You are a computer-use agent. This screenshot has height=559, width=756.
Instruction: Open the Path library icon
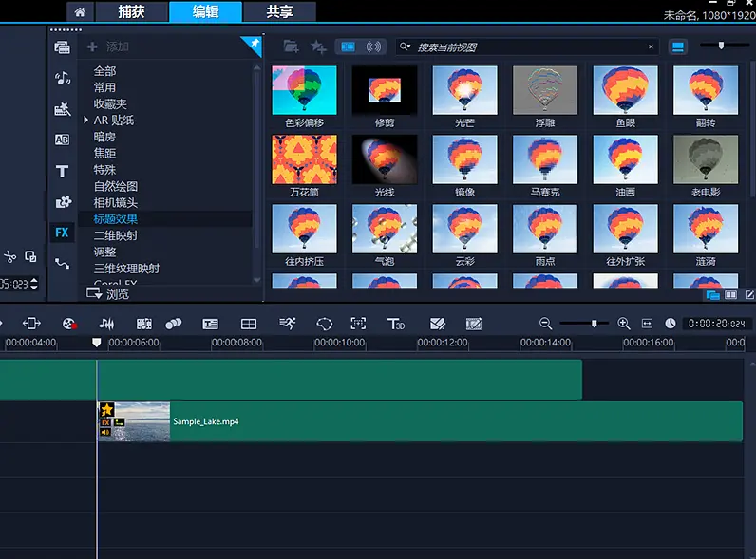[62, 264]
